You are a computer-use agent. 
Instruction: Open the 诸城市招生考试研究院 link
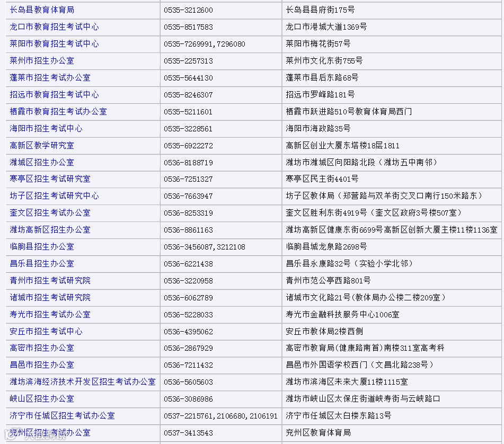click(x=50, y=297)
